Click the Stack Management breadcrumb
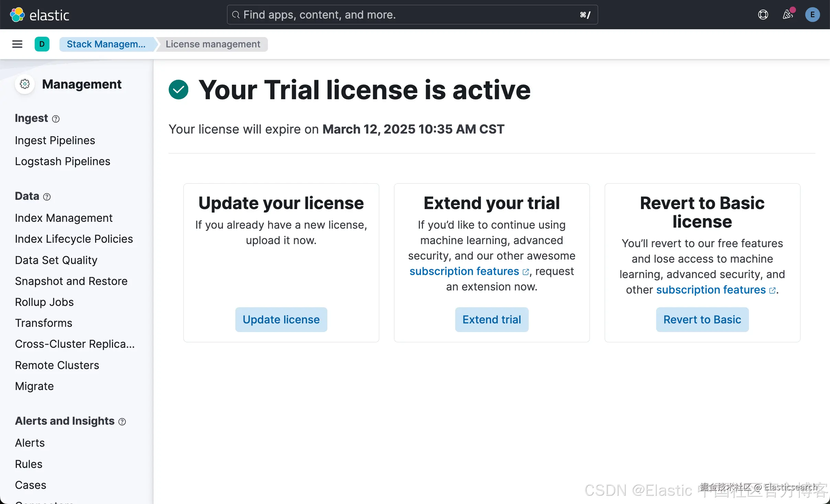 click(x=106, y=44)
